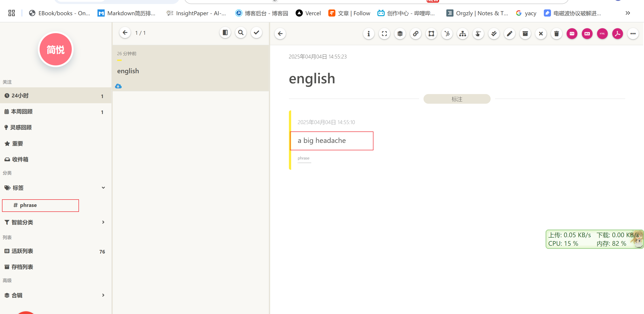Open the Vercel bookmark
This screenshot has width=644, height=314.
[x=308, y=13]
